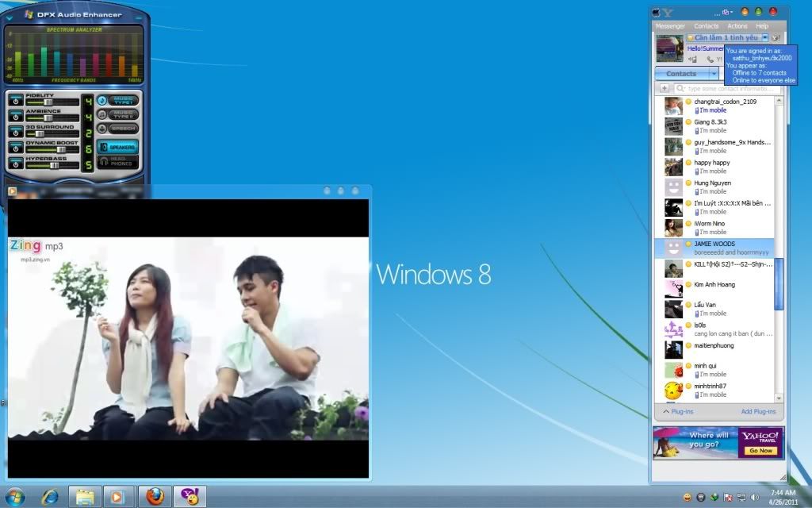Click the Spectrum Analyzer display
The image size is (812, 508).
click(74, 55)
